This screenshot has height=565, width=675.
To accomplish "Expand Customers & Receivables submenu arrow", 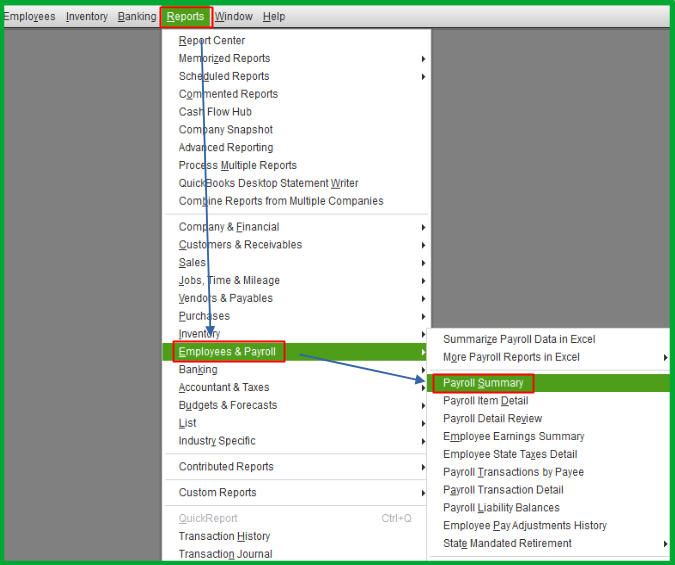I will pos(423,245).
